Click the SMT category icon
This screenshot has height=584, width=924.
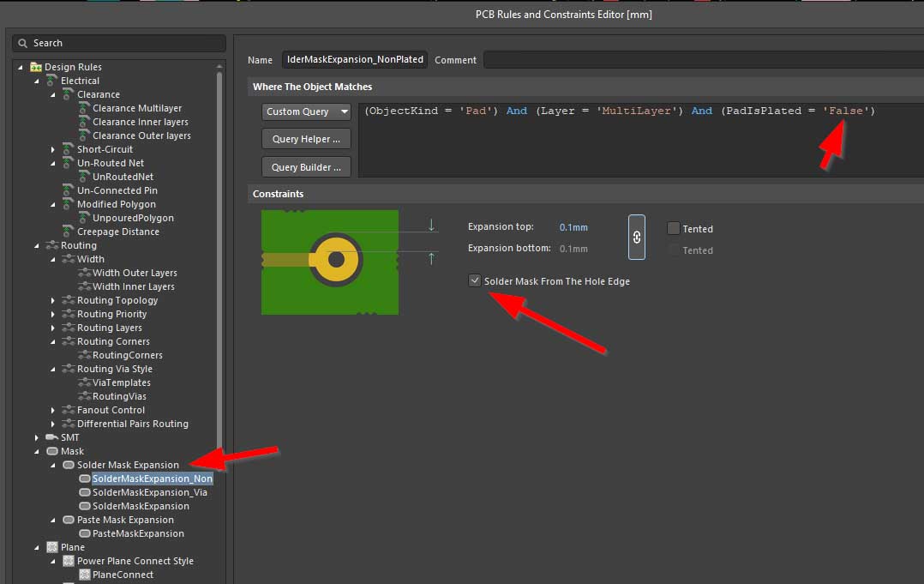tap(52, 437)
